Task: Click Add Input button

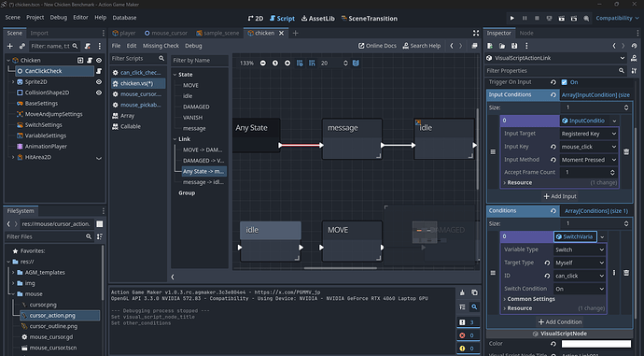Action: [x=560, y=196]
